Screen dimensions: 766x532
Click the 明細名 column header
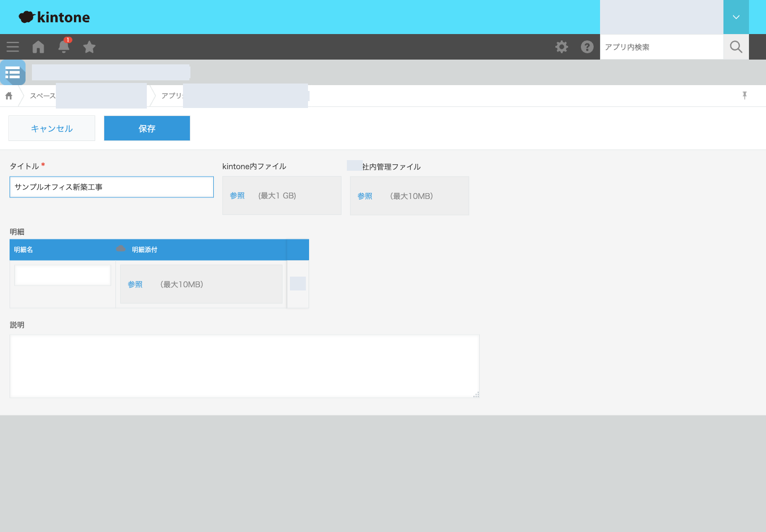click(23, 250)
